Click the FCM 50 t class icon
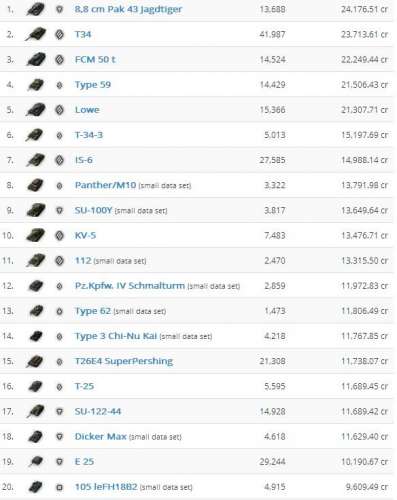This screenshot has width=397, height=500. click(x=59, y=60)
